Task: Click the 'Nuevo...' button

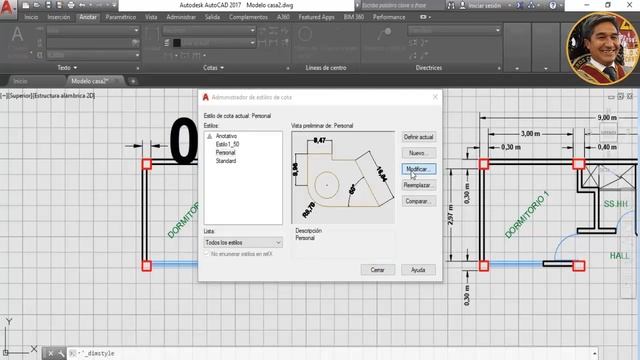Action: 418,153
